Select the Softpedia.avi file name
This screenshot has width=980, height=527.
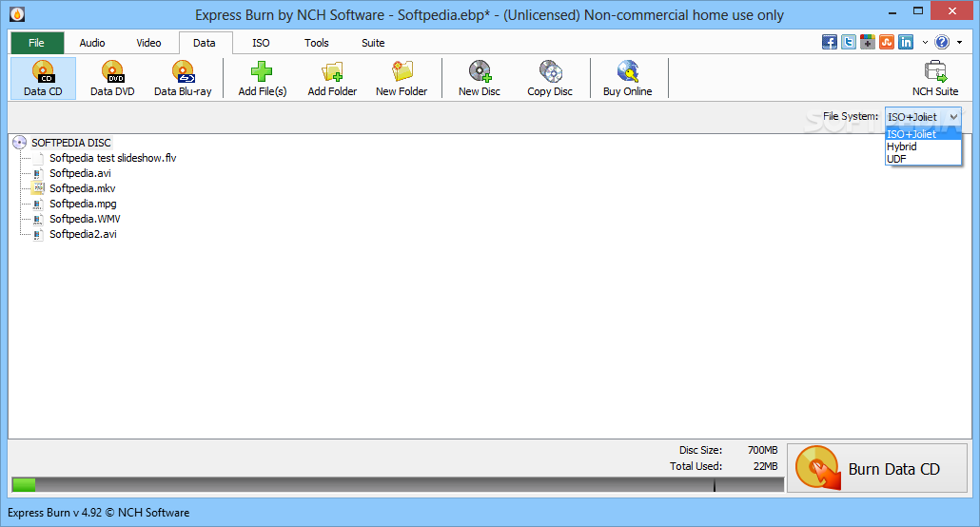81,173
